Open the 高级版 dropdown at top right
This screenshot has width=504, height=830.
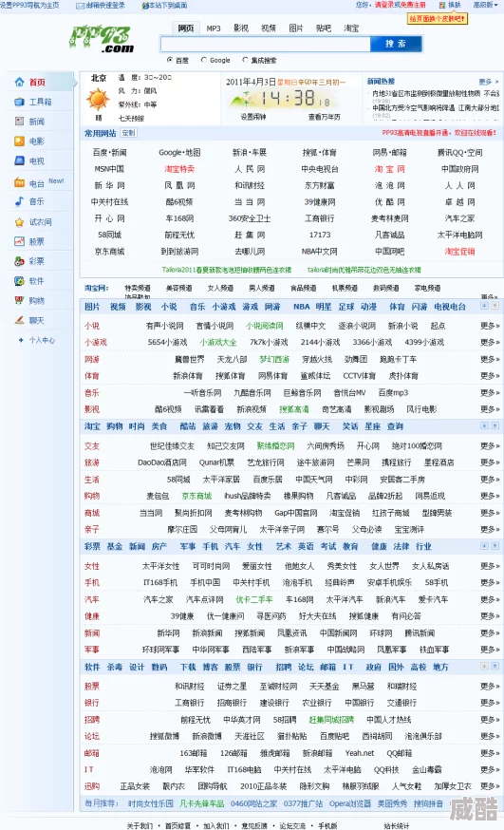(x=485, y=5)
